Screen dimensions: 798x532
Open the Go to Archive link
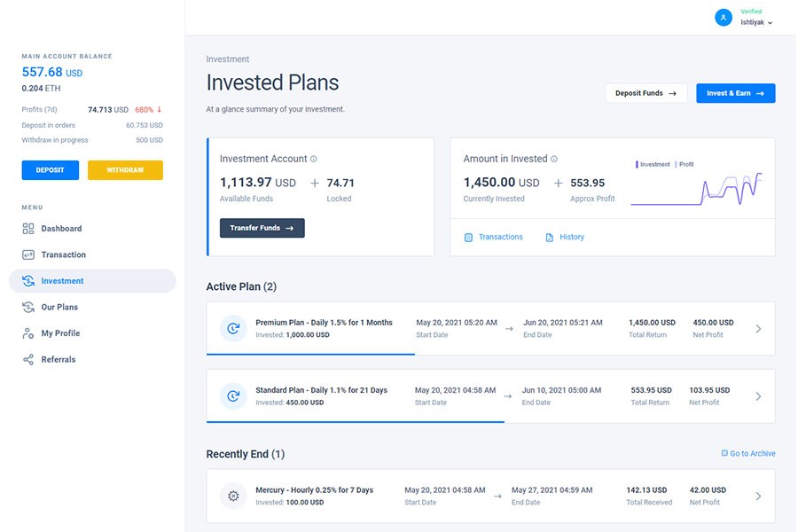tap(748, 453)
